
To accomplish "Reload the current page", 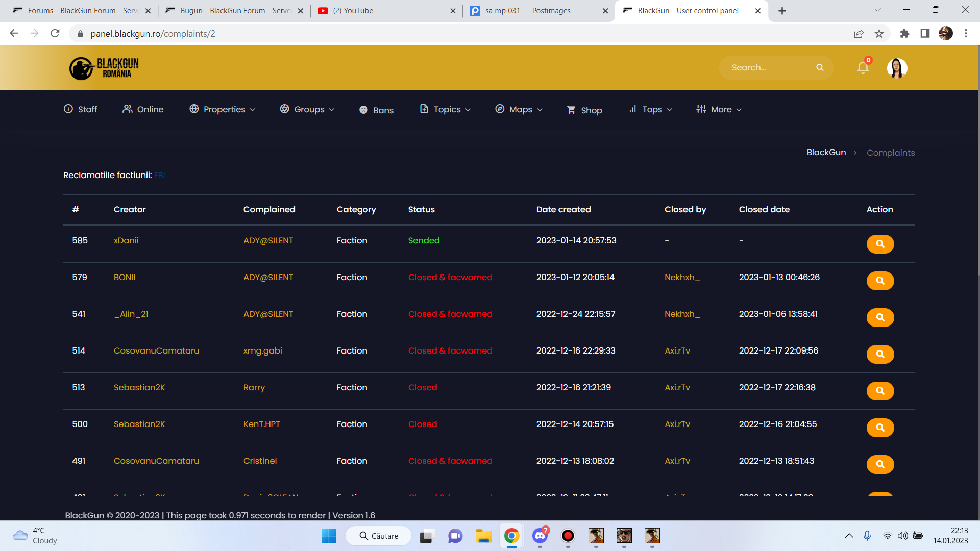I will 55,34.
